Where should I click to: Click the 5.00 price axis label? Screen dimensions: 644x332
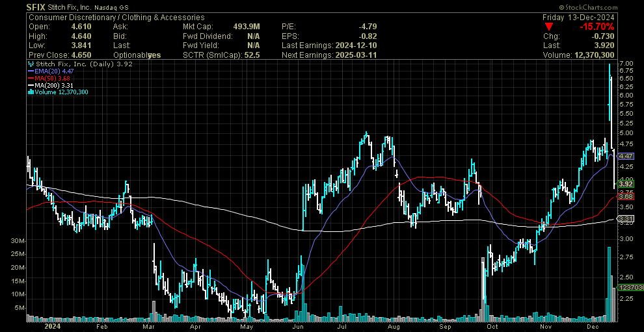pos(626,133)
